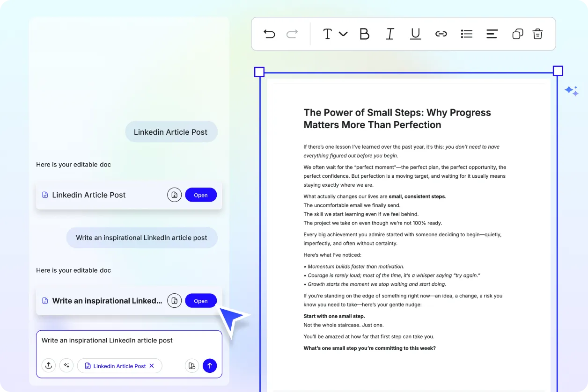Remove the Linkedin Article Post attachment chip
This screenshot has height=392, width=588.
point(152,366)
